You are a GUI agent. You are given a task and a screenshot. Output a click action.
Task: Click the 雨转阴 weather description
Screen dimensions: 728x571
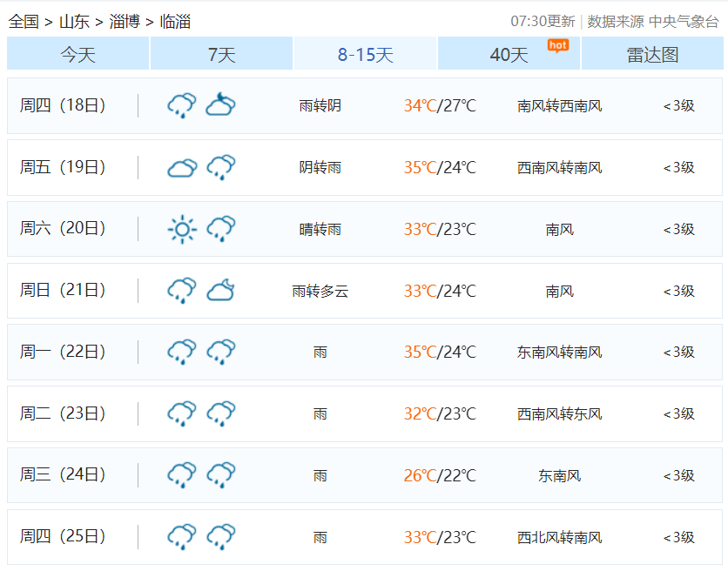(x=320, y=106)
